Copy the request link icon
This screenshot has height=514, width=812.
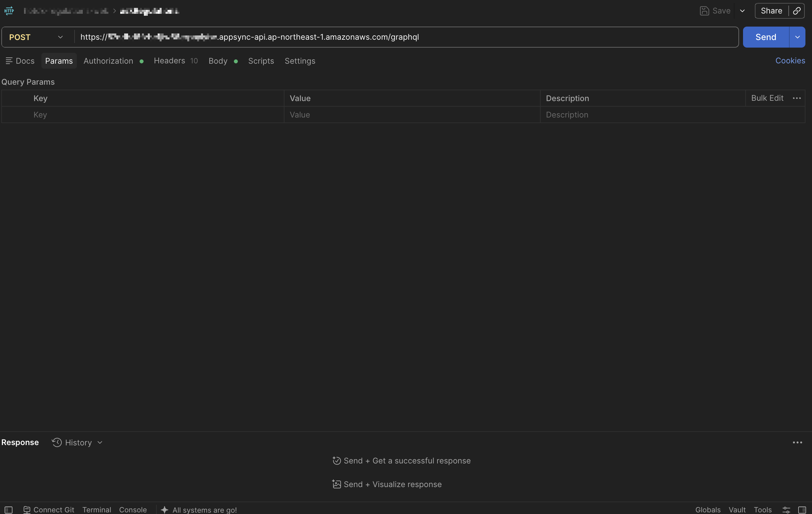(797, 11)
